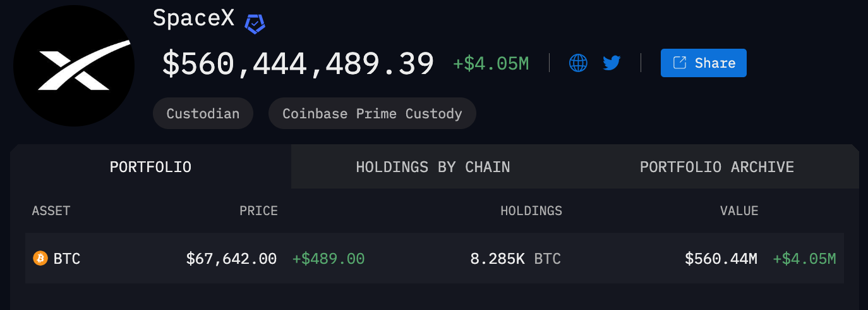The width and height of the screenshot is (868, 310).
Task: Click the SpaceX logo avatar
Action: (x=74, y=66)
